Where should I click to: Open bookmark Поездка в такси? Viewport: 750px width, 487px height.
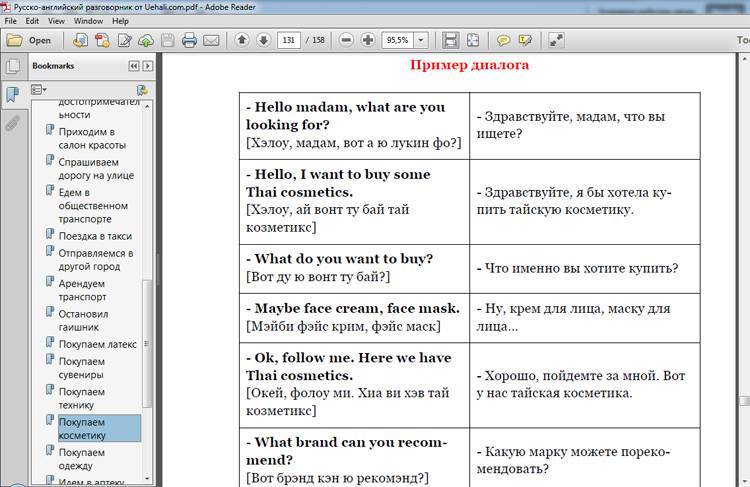pos(95,236)
